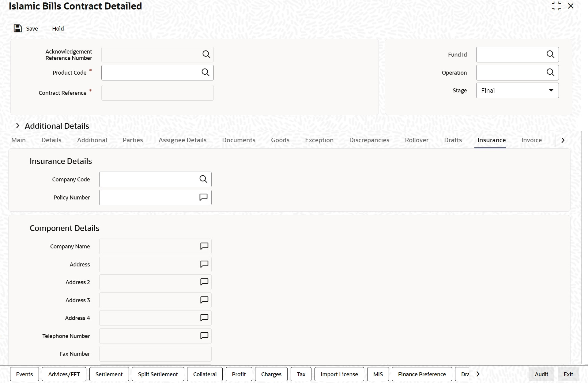Click the Hold button

coord(58,28)
